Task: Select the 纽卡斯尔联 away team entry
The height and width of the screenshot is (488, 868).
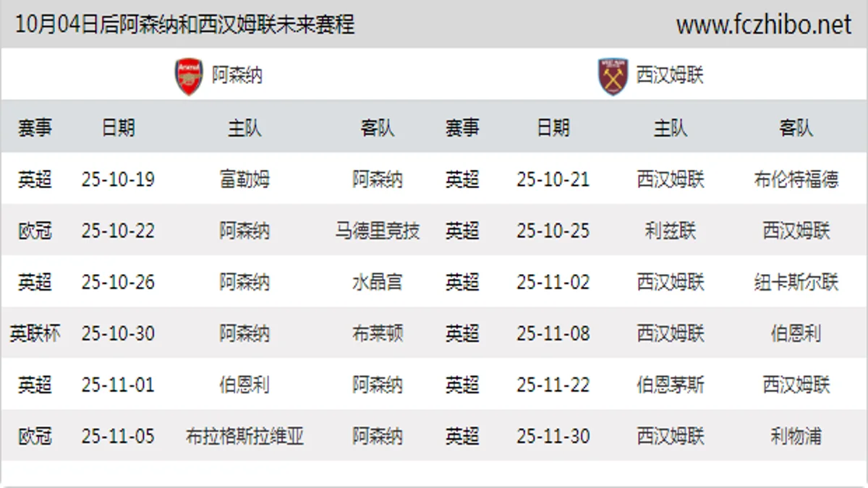Action: 796,282
